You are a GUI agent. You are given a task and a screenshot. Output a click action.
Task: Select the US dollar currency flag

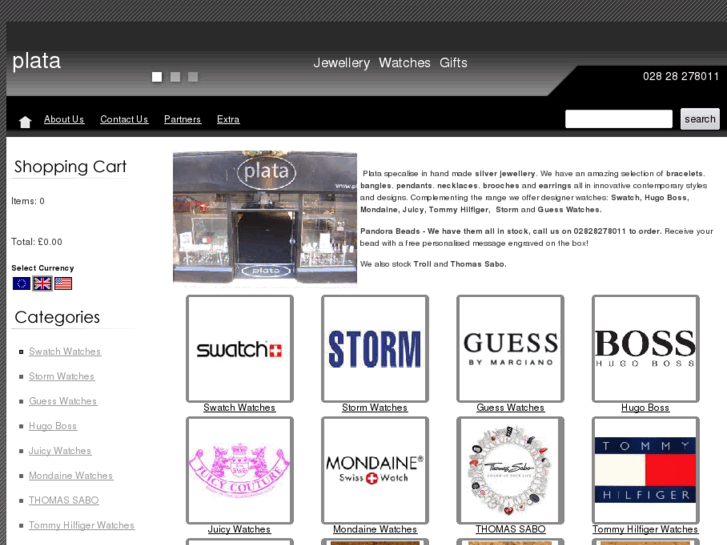(x=63, y=283)
